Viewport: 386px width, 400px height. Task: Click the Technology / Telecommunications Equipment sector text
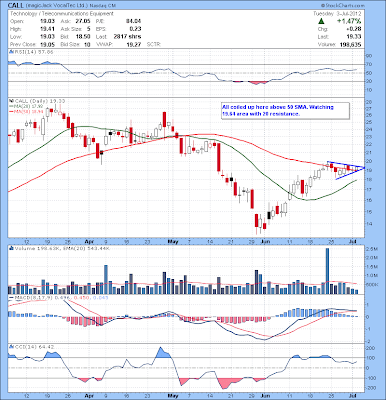(62, 14)
